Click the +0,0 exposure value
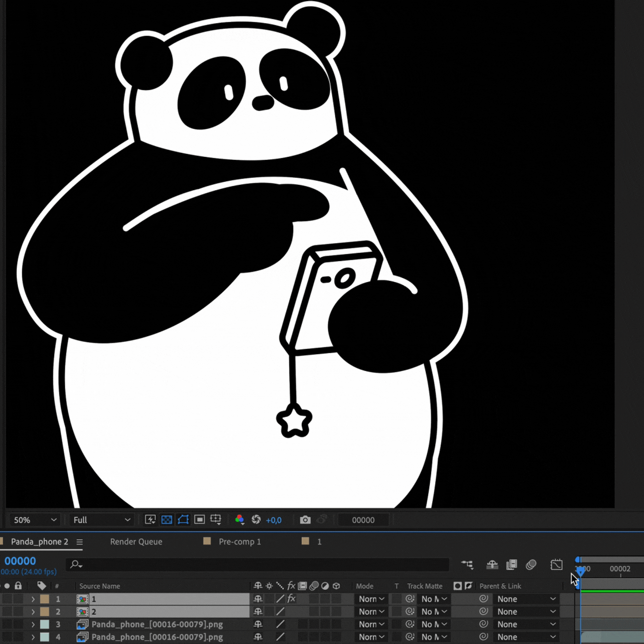The image size is (644, 644). pyautogui.click(x=274, y=520)
